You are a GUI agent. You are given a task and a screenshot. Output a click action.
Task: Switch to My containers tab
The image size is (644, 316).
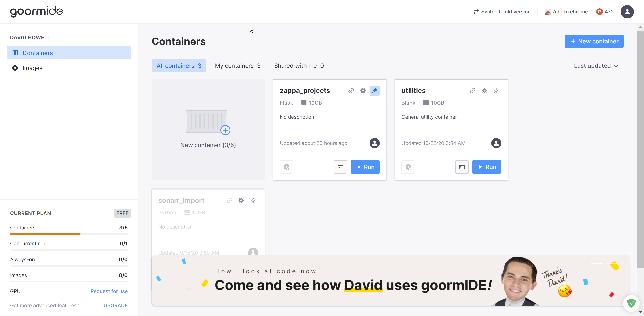pyautogui.click(x=237, y=66)
